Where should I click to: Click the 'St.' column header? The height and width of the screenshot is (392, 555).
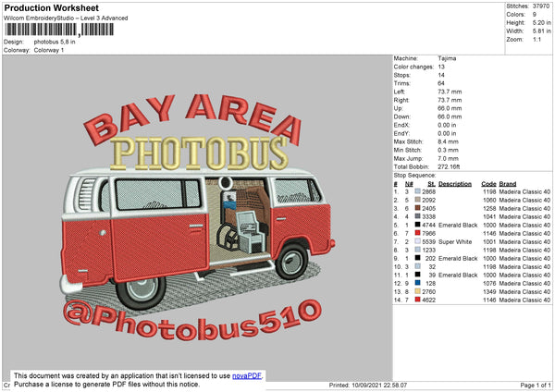431,184
